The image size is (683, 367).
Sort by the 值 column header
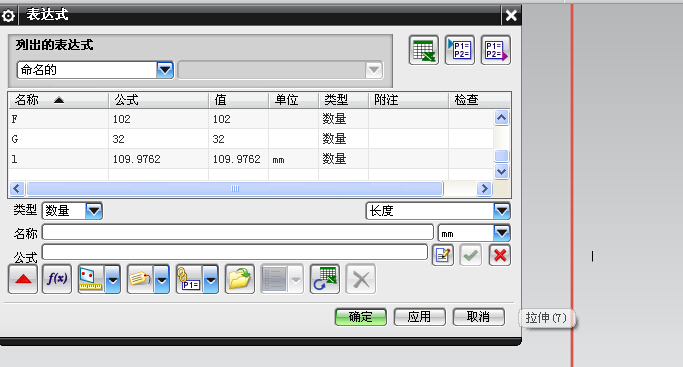point(239,100)
